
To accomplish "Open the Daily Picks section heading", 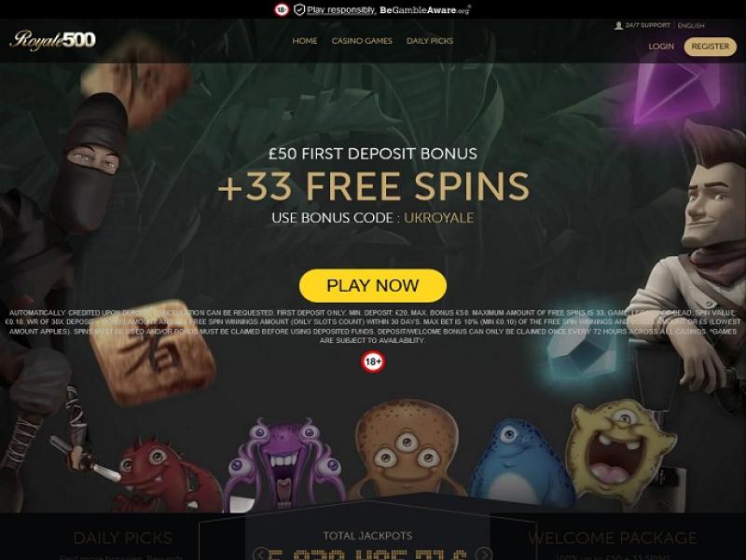I will 123,539.
